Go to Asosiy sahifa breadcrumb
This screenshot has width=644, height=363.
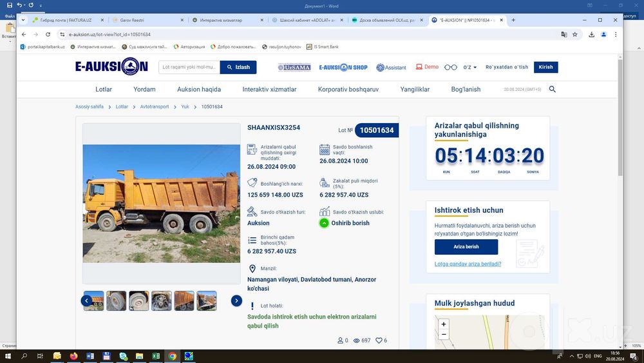click(89, 106)
